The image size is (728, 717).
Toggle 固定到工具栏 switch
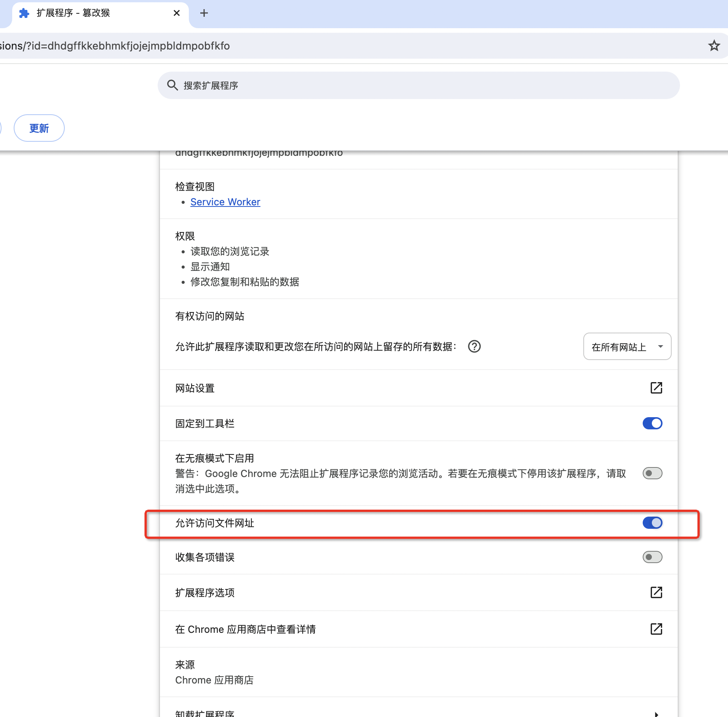[x=653, y=423]
